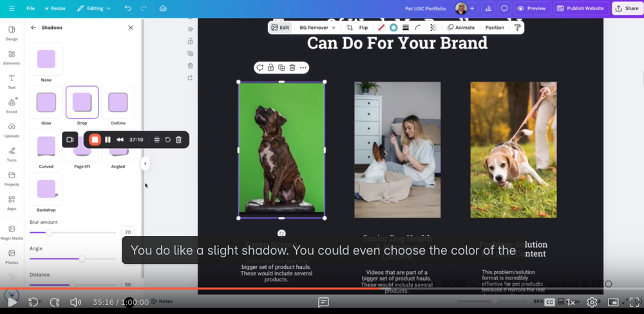
Task: Click the Pet UGC Portfolio title
Action: tap(425, 8)
